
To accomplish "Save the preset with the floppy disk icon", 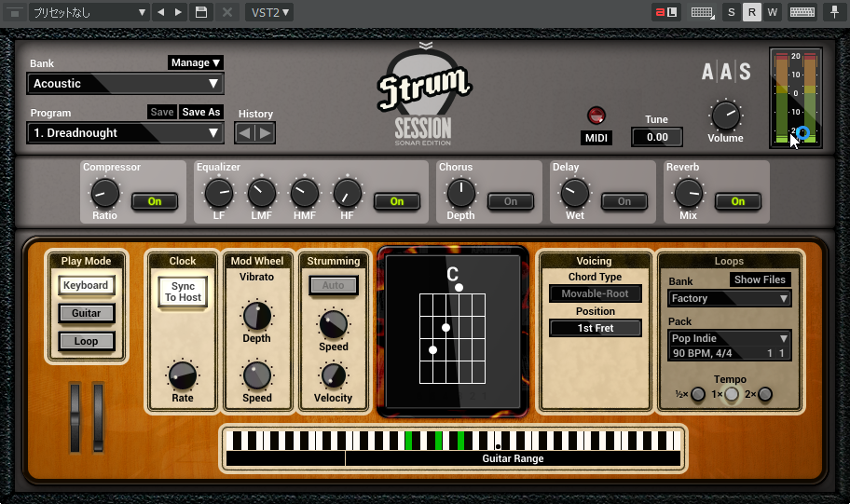I will click(201, 12).
